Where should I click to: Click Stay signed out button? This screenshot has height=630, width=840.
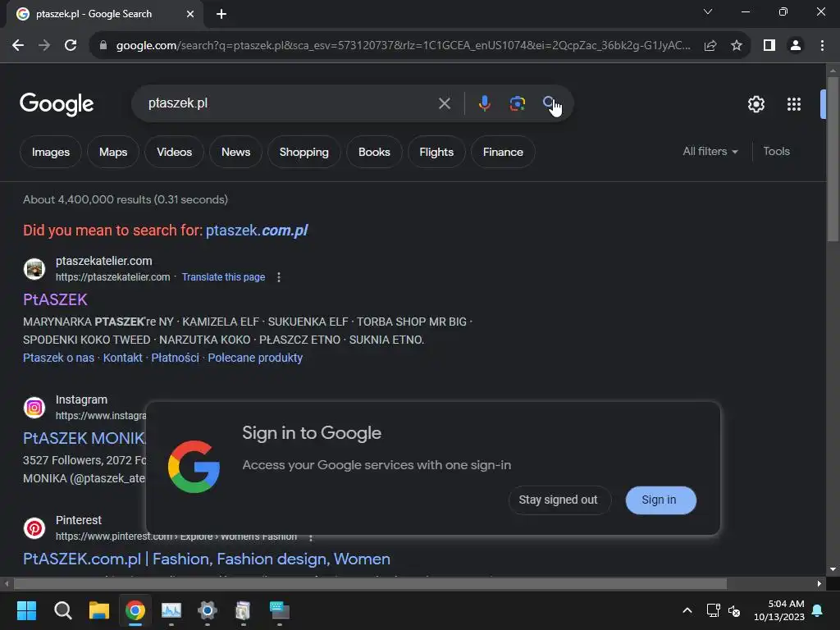(x=558, y=500)
